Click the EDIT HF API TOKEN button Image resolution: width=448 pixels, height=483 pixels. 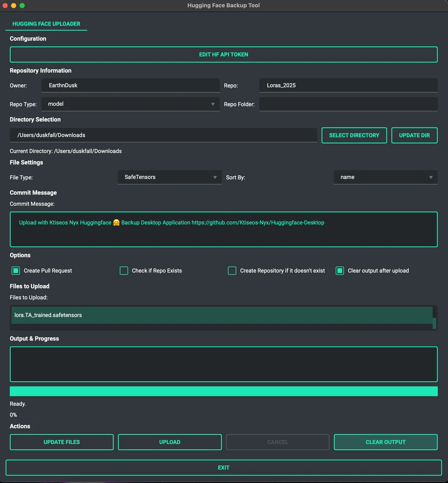[224, 54]
